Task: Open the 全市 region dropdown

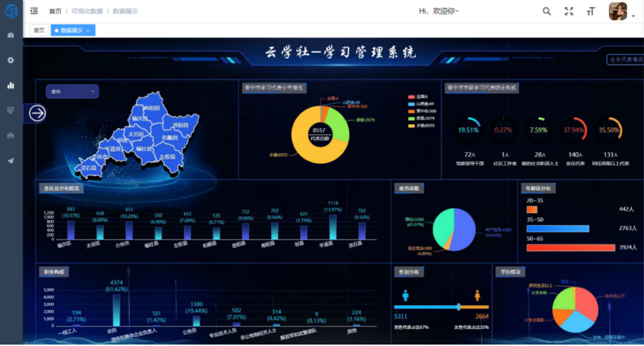Action: click(72, 92)
